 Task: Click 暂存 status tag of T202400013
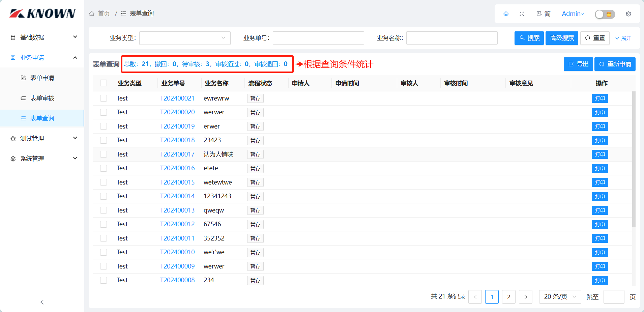coord(255,210)
